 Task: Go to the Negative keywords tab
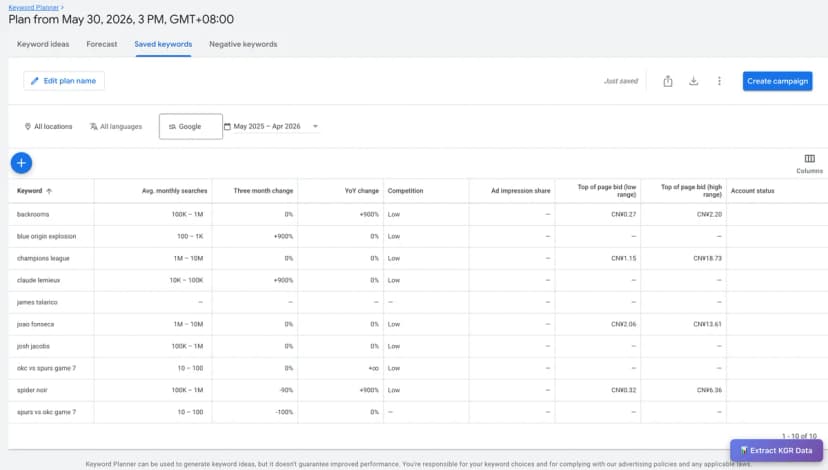tap(243, 44)
